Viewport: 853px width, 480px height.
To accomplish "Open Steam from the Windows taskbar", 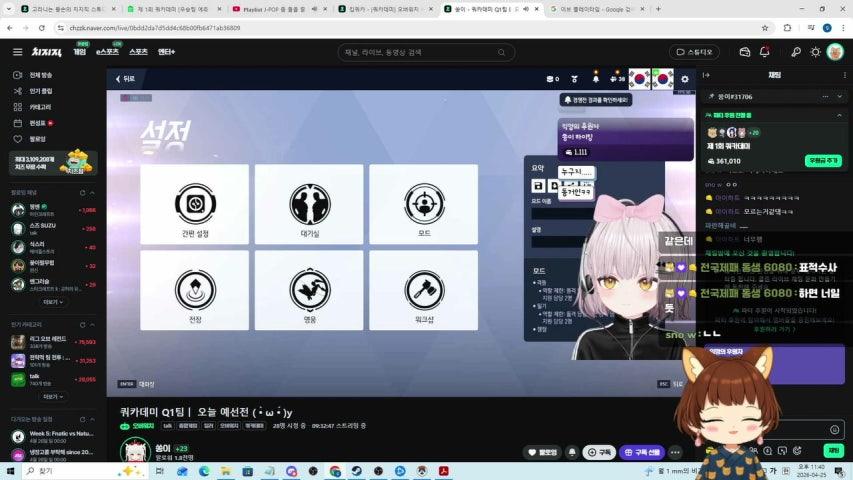I will pyautogui.click(x=357, y=471).
